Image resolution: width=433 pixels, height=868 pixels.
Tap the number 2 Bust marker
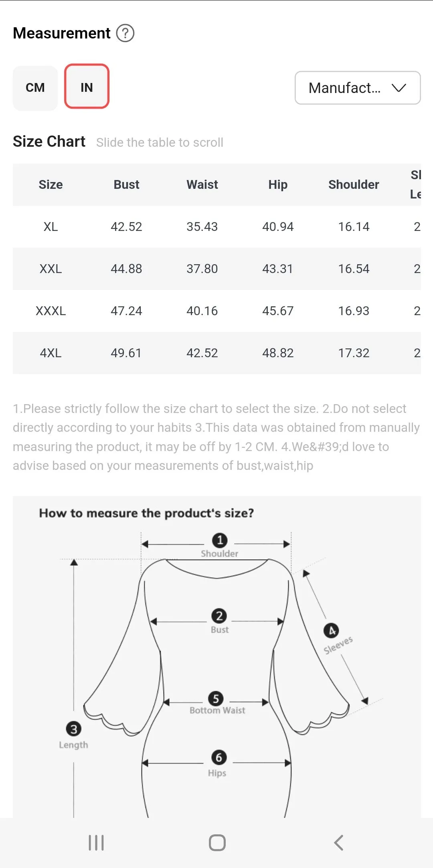pyautogui.click(x=219, y=616)
